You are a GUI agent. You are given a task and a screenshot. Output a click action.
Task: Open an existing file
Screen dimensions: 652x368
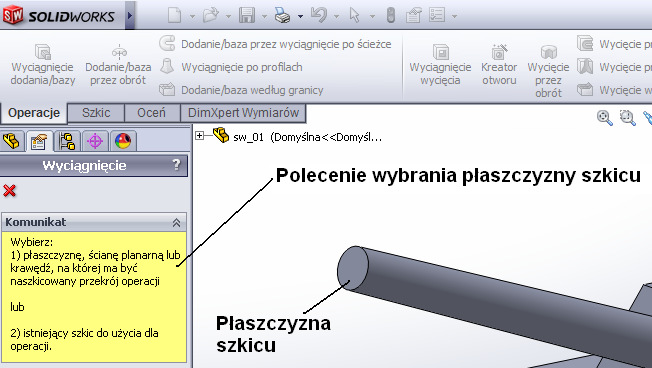[210, 16]
